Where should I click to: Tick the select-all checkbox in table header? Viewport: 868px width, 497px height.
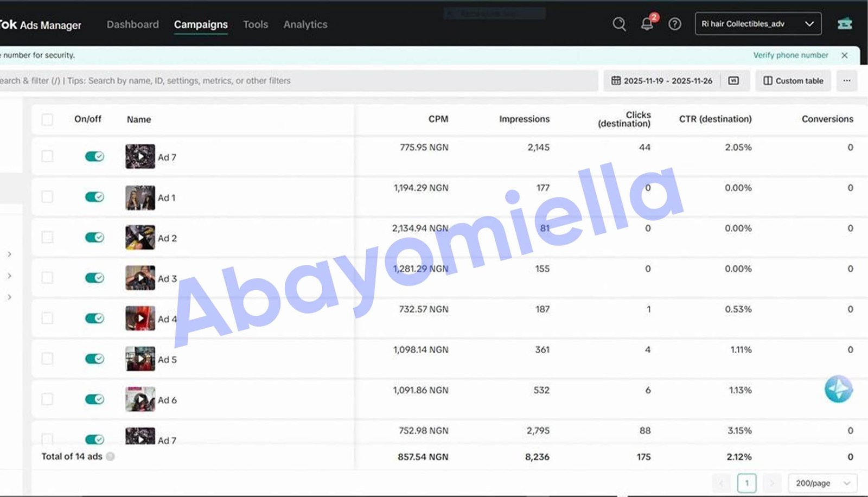(47, 119)
